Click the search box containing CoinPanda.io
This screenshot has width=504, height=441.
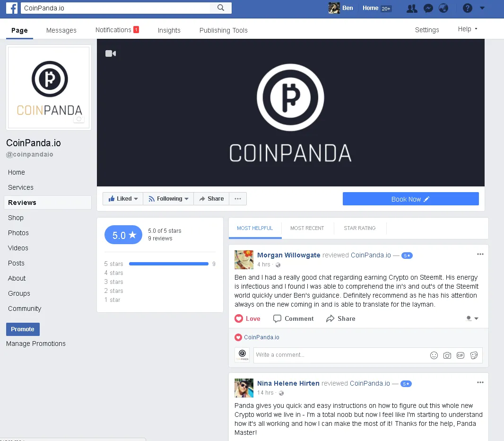[x=115, y=8]
